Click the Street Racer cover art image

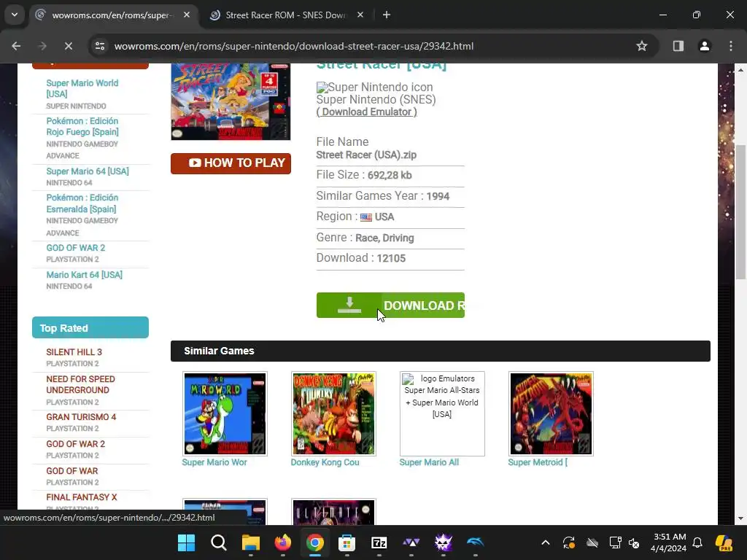231,101
